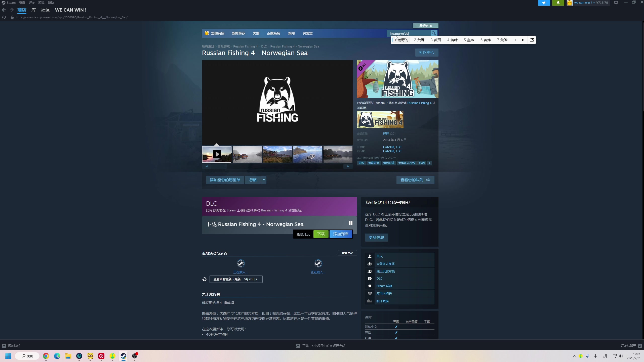Open 点数商店 link

point(273,33)
